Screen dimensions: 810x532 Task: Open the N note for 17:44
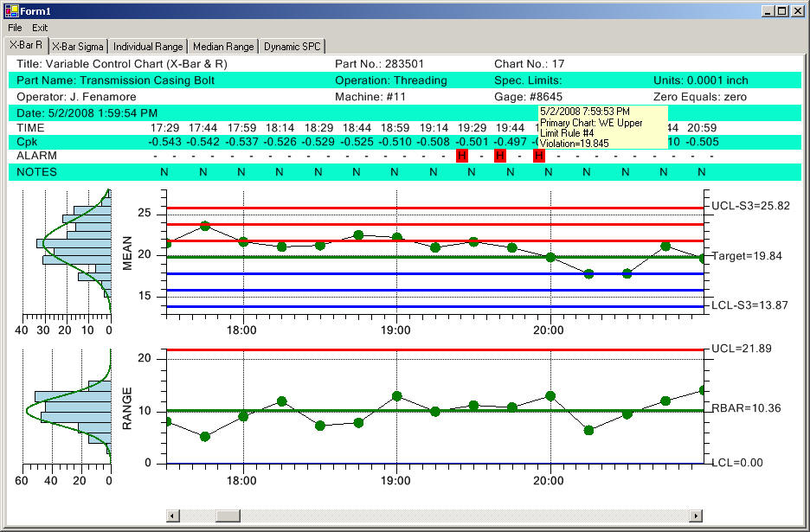203,172
